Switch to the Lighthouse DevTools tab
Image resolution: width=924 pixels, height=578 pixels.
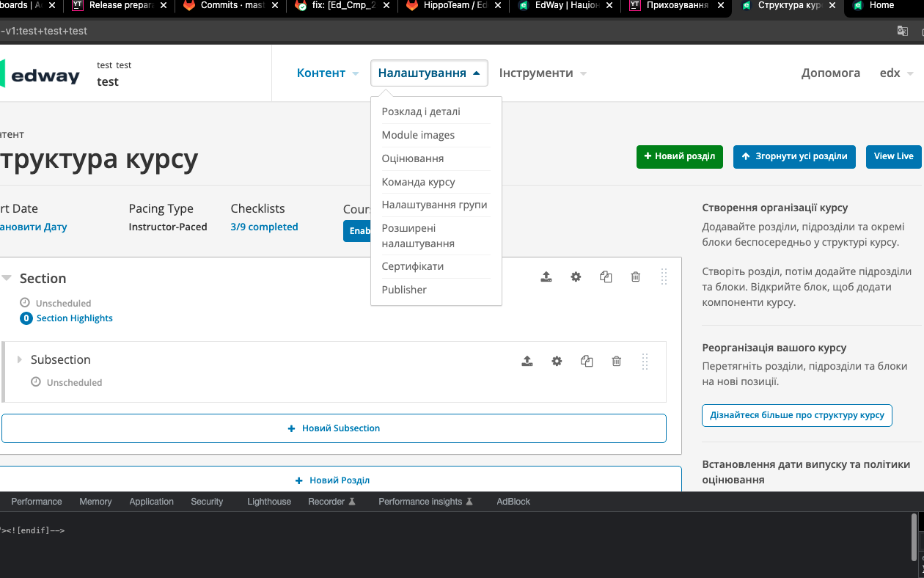pos(268,502)
